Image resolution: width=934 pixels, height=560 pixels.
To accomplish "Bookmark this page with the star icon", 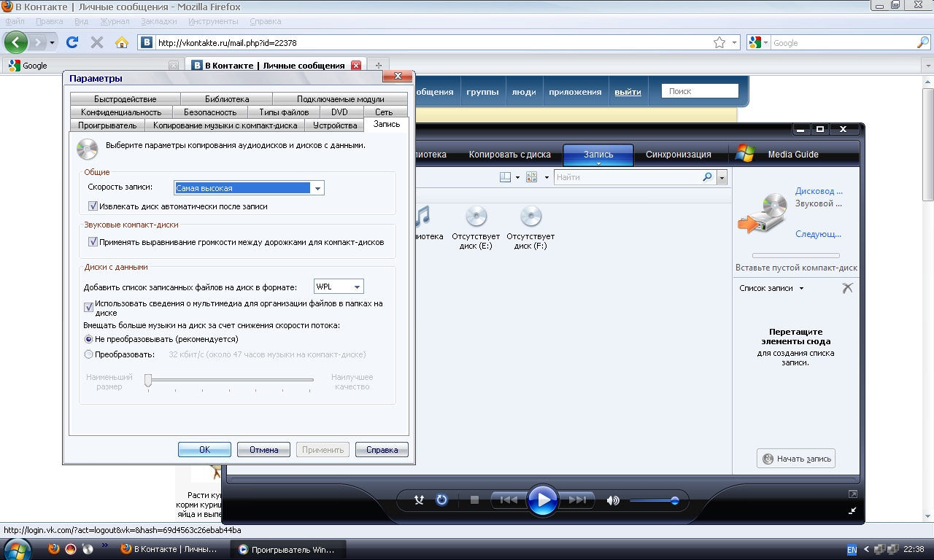I will (719, 42).
